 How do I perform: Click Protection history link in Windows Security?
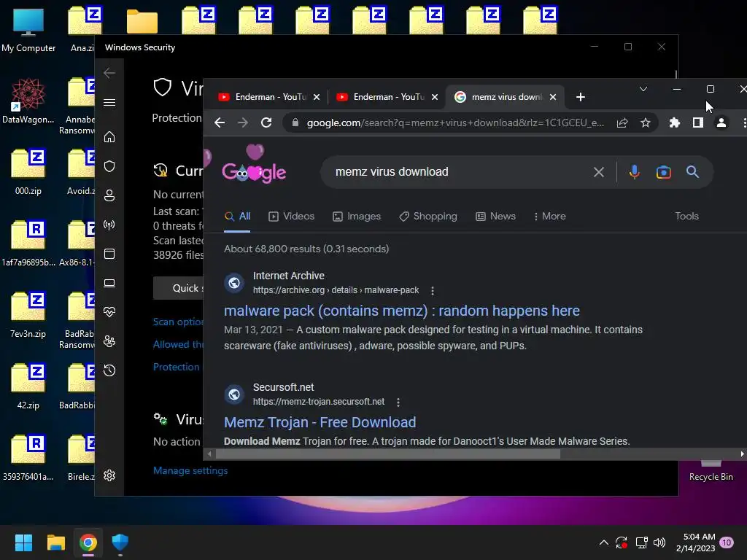[177, 367]
